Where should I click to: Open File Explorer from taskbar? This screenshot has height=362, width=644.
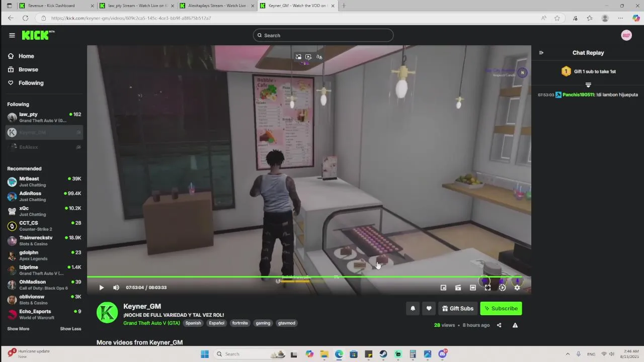tap(324, 354)
